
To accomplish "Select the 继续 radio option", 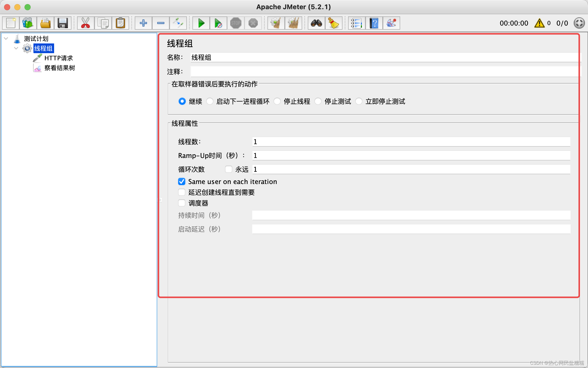I will point(182,101).
